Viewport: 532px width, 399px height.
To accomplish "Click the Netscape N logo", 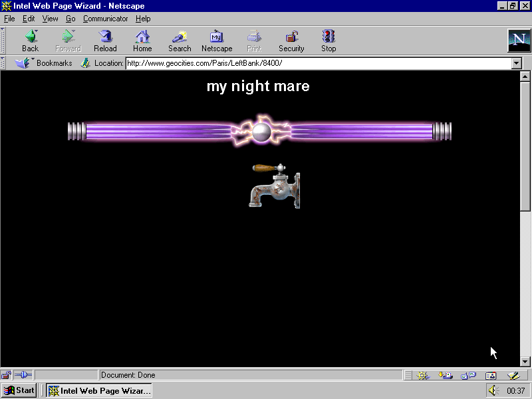I will pyautogui.click(x=519, y=41).
